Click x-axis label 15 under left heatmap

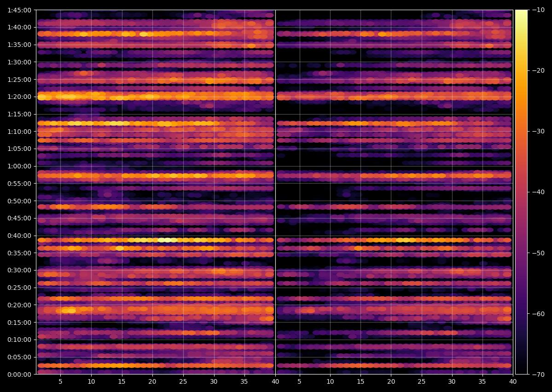click(x=122, y=381)
